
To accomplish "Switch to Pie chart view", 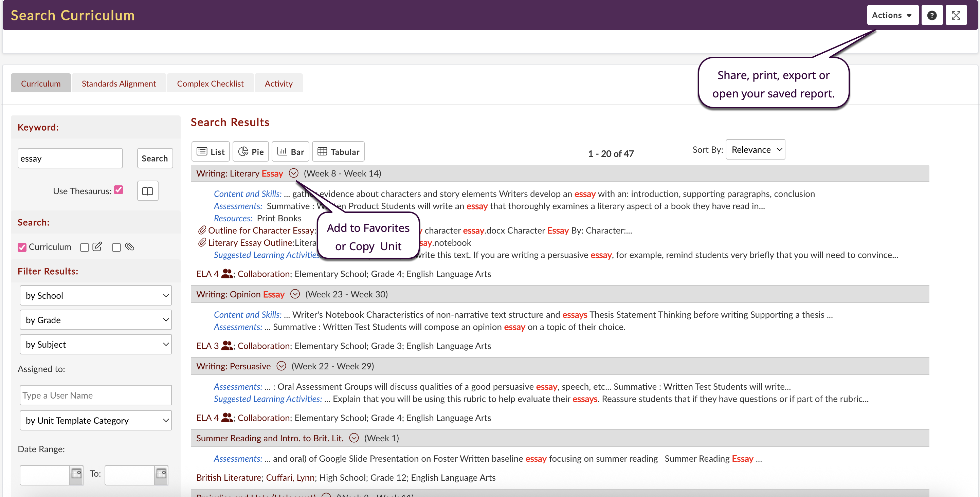I will click(x=251, y=152).
